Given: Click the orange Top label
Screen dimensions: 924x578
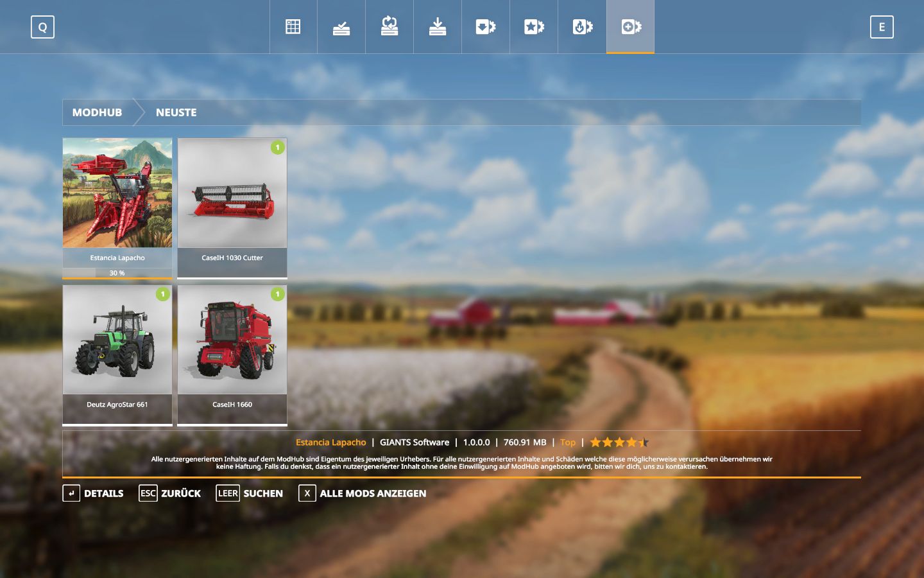Looking at the screenshot, I should [x=568, y=442].
